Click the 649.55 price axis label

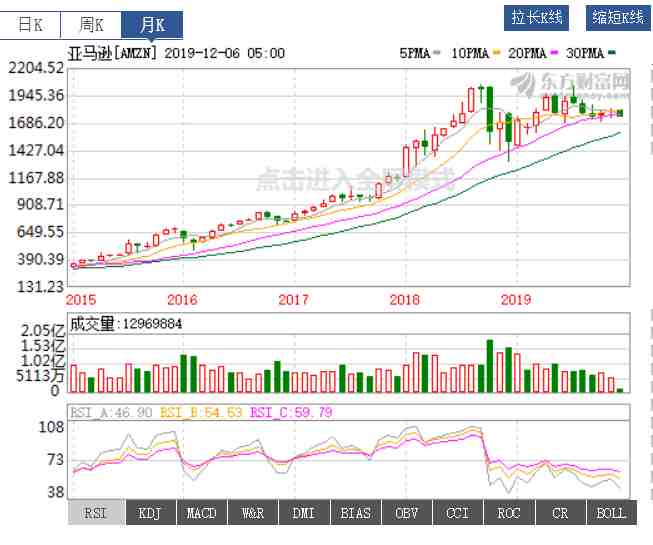(40, 232)
